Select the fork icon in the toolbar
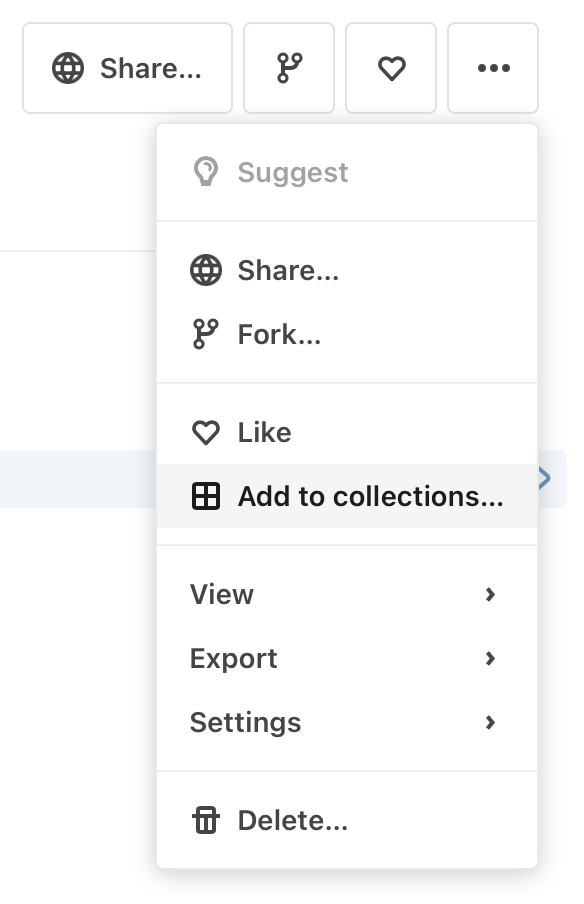 point(289,67)
